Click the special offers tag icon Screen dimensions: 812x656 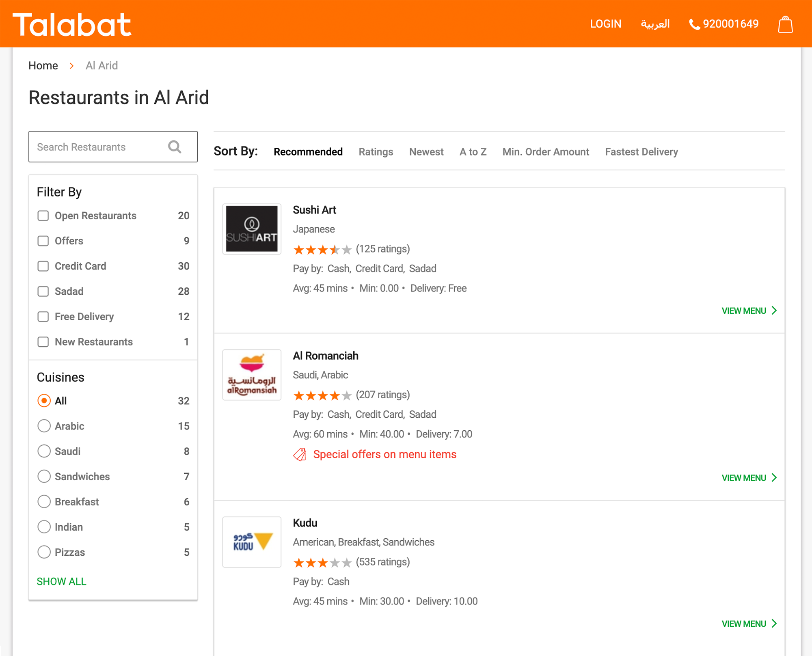[300, 454]
